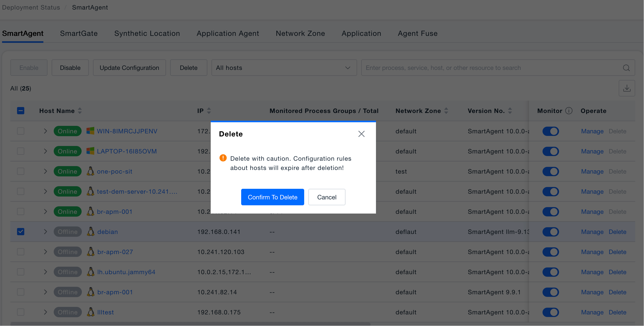
Task: Select the Network Zone tab
Action: point(300,34)
